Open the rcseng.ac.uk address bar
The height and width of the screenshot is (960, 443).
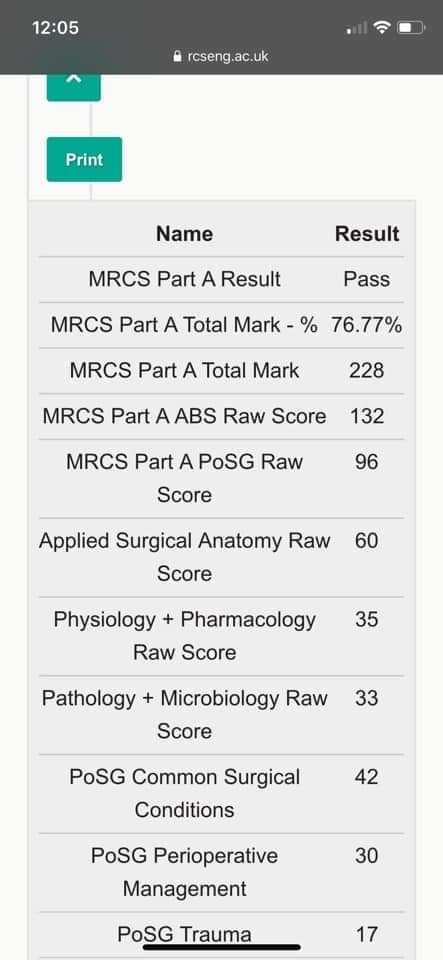coord(221,56)
